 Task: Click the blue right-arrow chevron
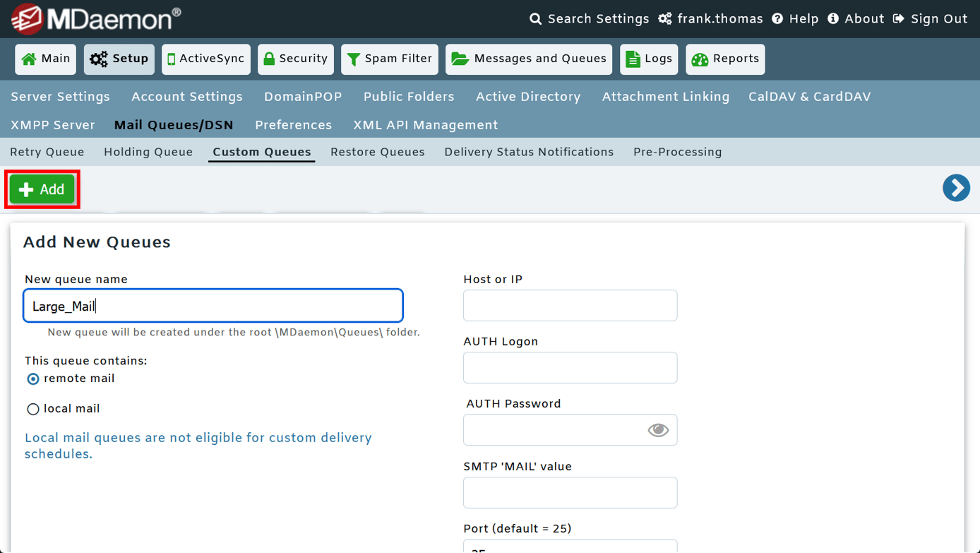pos(957,189)
